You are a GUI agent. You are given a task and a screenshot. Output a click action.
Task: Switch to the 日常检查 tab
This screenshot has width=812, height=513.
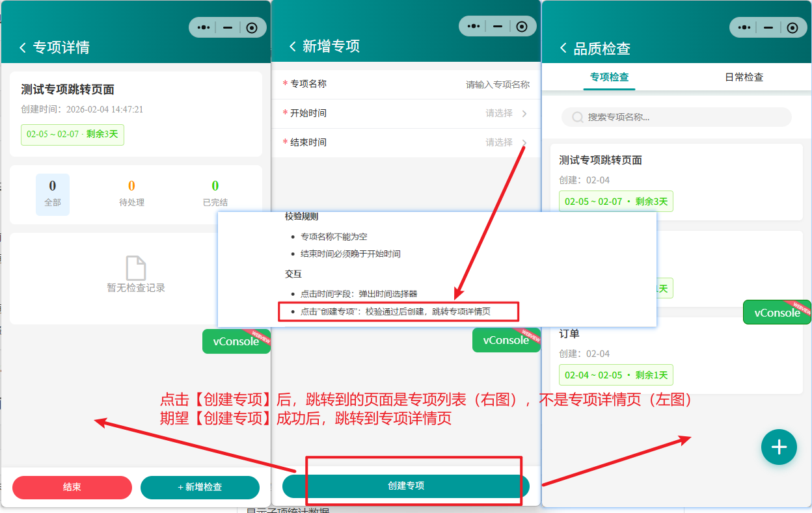tap(744, 77)
